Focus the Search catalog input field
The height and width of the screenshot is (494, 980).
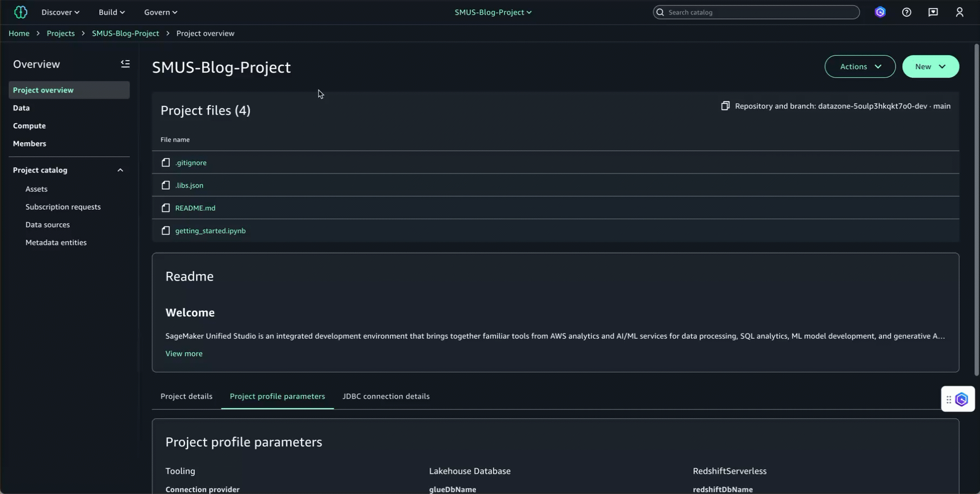point(756,12)
